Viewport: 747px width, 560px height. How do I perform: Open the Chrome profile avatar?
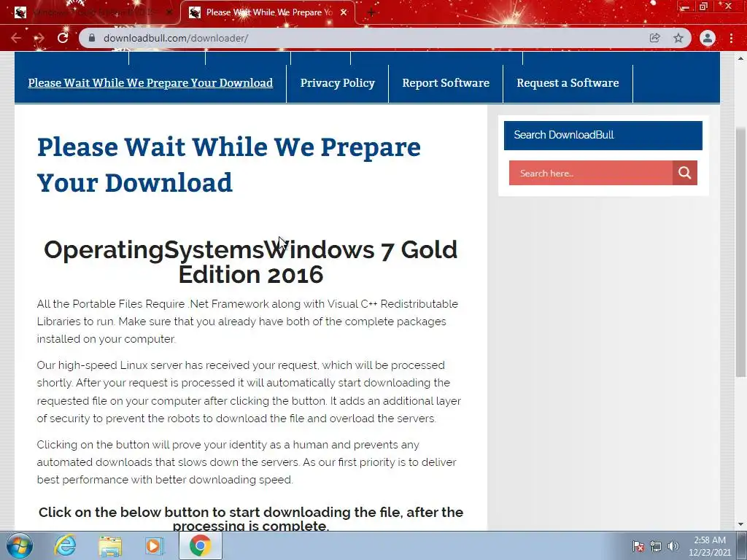[x=708, y=38]
